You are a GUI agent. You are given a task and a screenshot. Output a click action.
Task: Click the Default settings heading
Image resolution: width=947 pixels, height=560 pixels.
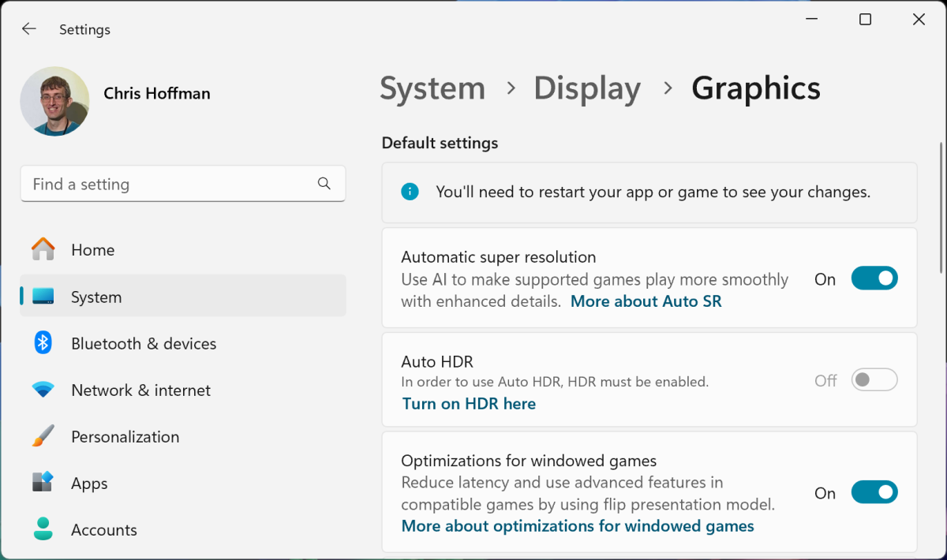point(440,143)
